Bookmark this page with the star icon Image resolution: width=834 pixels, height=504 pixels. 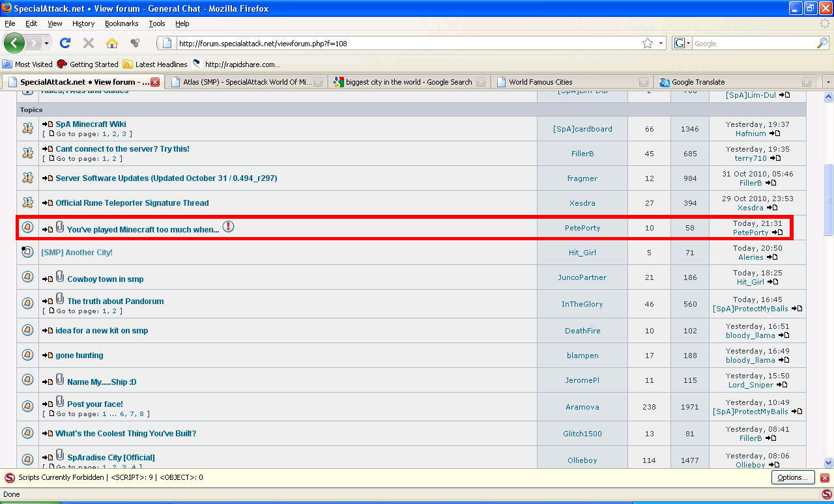tap(648, 43)
